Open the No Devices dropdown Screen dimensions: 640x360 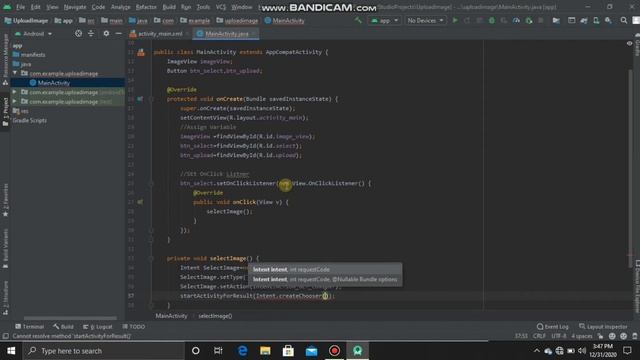click(x=425, y=20)
